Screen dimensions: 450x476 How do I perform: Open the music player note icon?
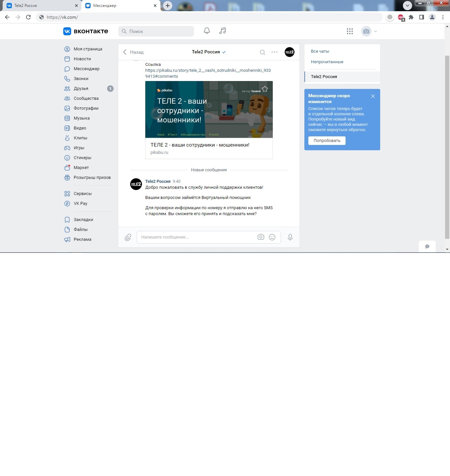click(x=223, y=31)
